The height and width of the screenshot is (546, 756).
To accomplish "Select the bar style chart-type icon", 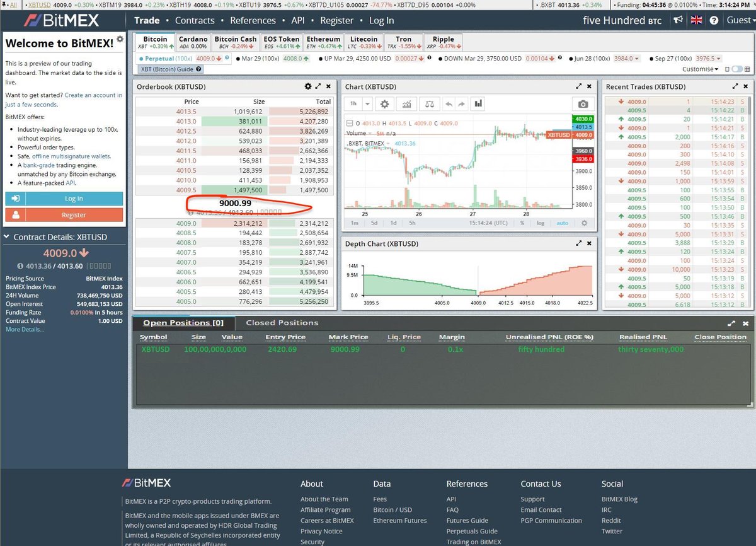I will coord(478,103).
